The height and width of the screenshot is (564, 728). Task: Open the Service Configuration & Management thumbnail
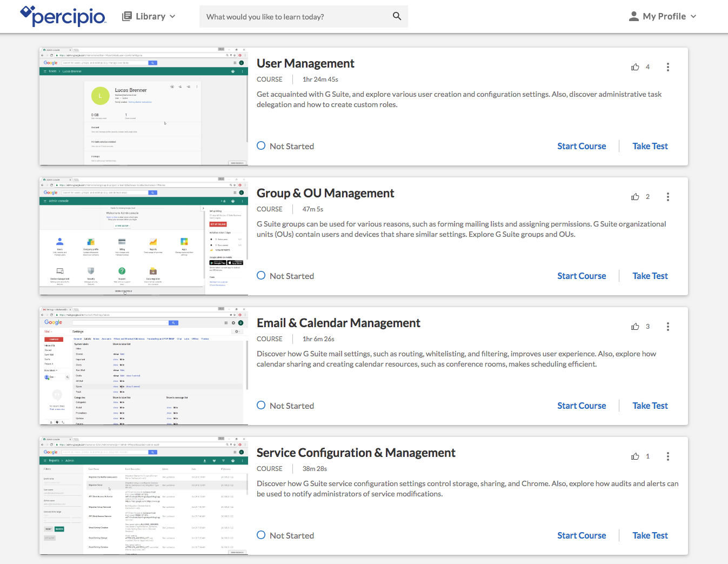[x=143, y=496]
